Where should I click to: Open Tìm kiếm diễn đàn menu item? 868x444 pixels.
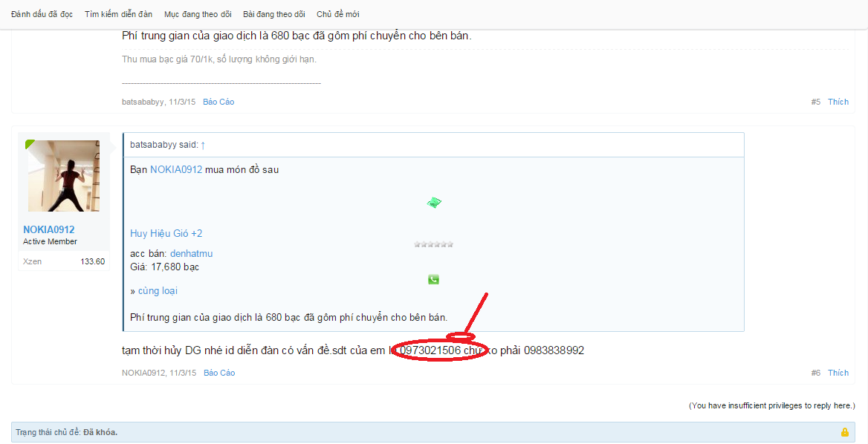click(x=118, y=14)
